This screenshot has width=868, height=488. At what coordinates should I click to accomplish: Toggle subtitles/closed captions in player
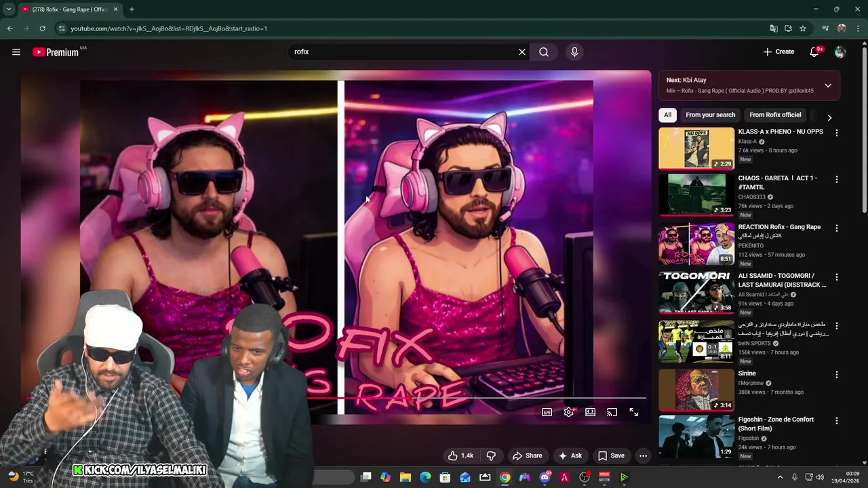(547, 412)
